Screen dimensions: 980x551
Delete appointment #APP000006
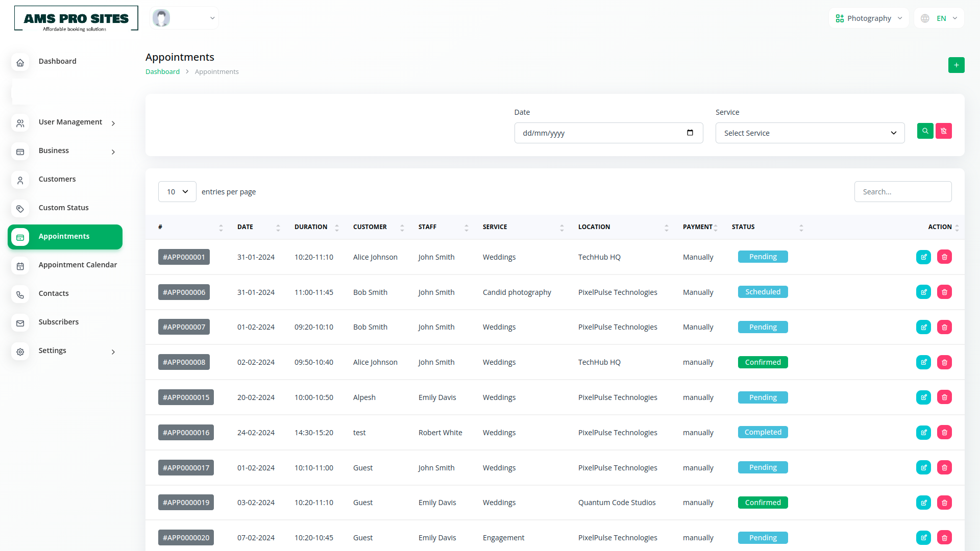[x=944, y=292]
